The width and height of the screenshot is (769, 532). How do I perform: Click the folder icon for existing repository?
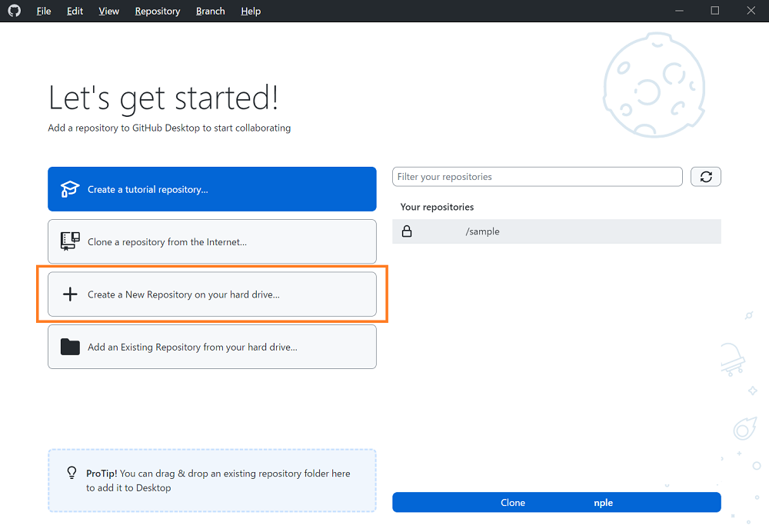(70, 347)
